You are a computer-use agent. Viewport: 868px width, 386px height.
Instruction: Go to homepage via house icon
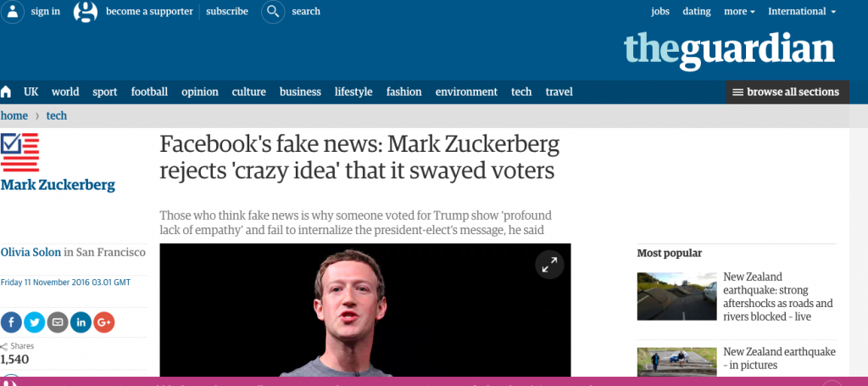6,92
